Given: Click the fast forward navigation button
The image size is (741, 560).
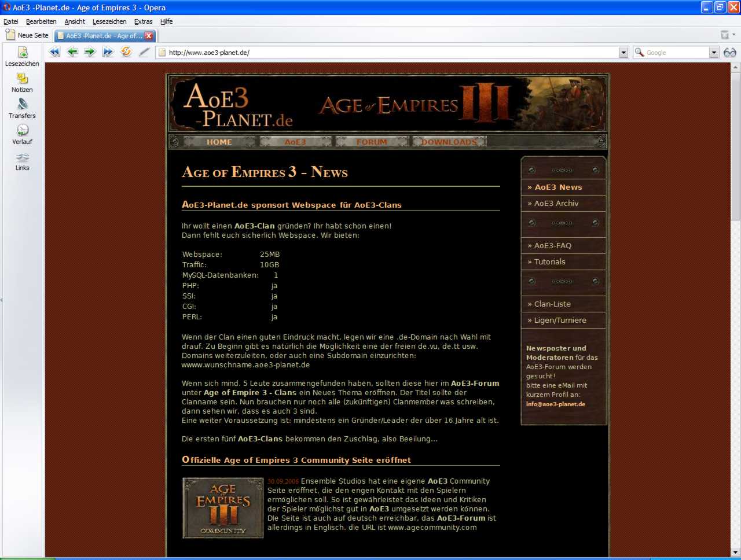Looking at the screenshot, I should pyautogui.click(x=108, y=52).
